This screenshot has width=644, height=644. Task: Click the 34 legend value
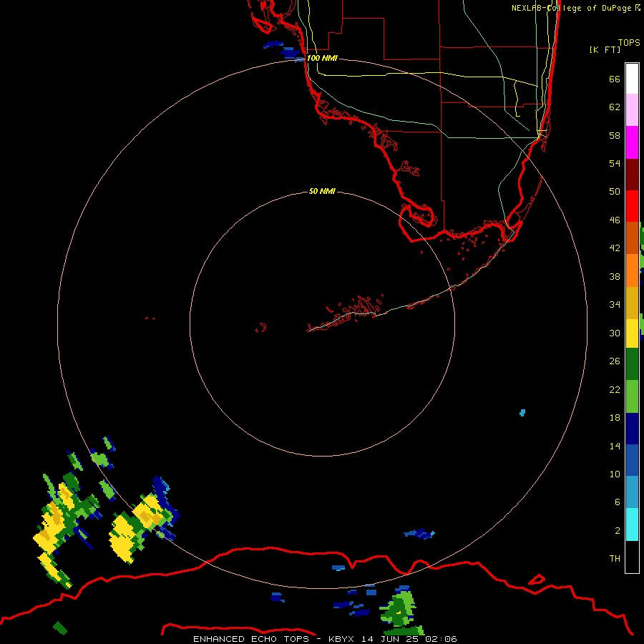615,304
